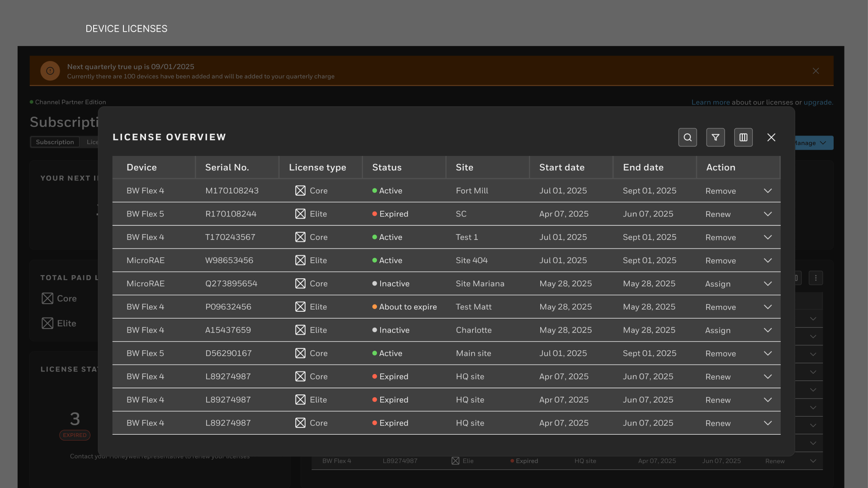Click the upgrade link
The height and width of the screenshot is (488, 868).
(x=817, y=102)
